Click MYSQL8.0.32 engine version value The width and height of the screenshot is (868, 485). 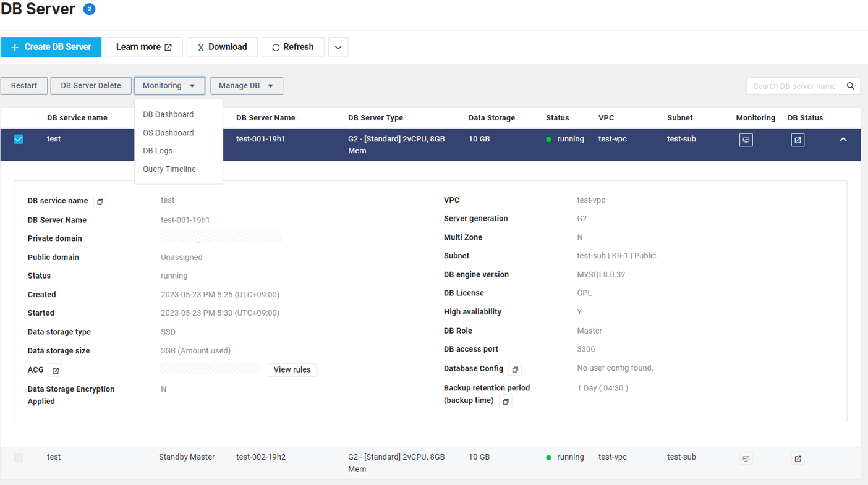[601, 275]
